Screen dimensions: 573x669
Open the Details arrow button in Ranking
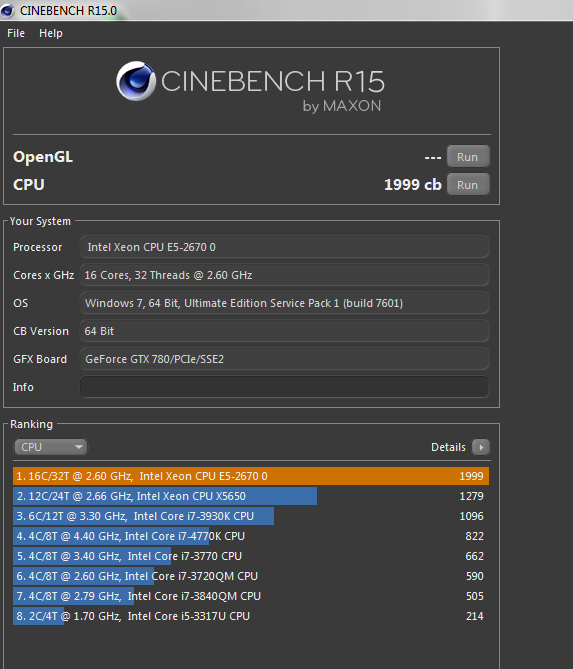[481, 447]
